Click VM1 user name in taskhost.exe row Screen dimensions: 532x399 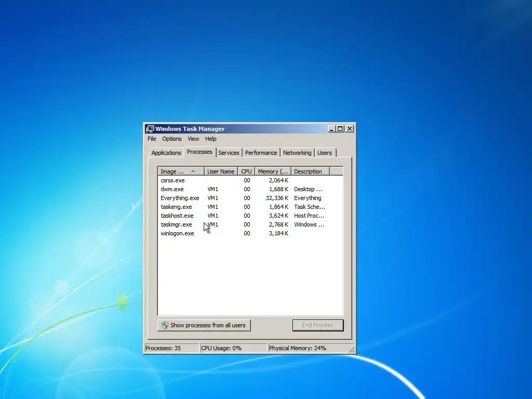[x=212, y=216]
